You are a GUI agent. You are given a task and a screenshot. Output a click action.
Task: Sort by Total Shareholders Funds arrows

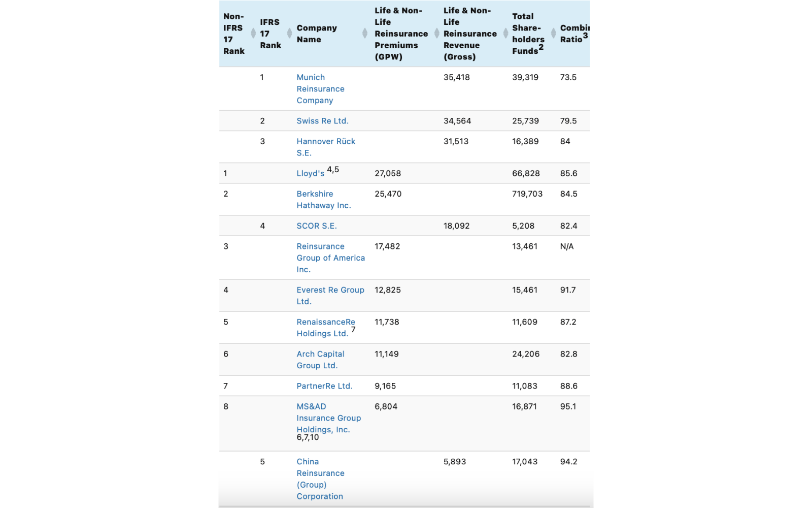[x=553, y=34]
